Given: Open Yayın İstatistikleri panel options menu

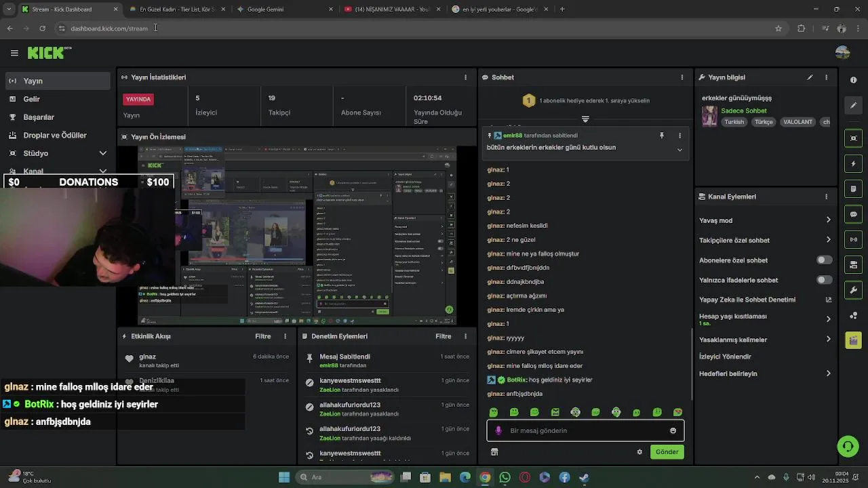Looking at the screenshot, I should tap(465, 77).
